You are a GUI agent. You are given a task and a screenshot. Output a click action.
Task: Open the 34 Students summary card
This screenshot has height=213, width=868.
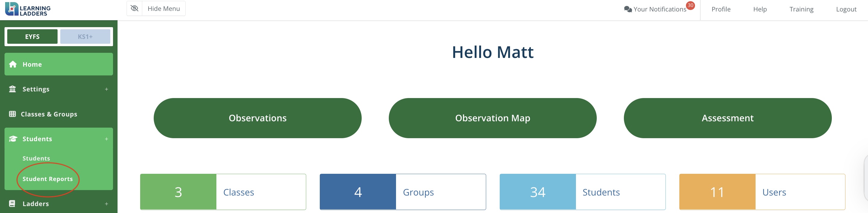(x=582, y=192)
